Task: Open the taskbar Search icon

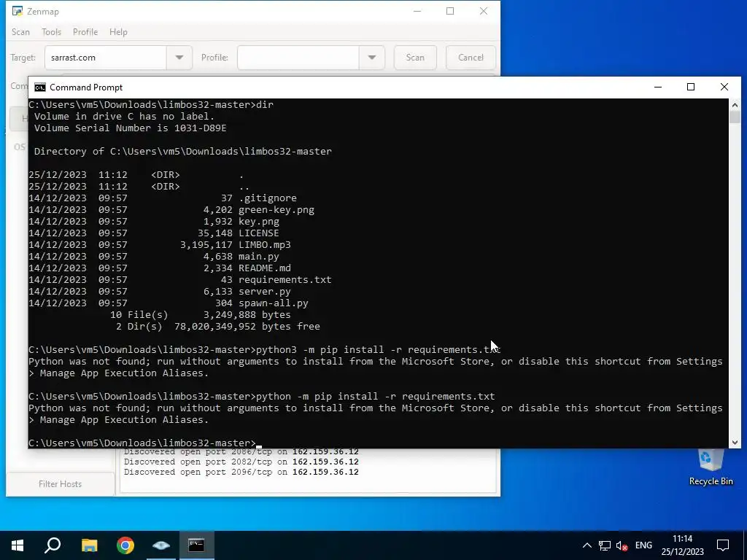Action: coord(53,545)
